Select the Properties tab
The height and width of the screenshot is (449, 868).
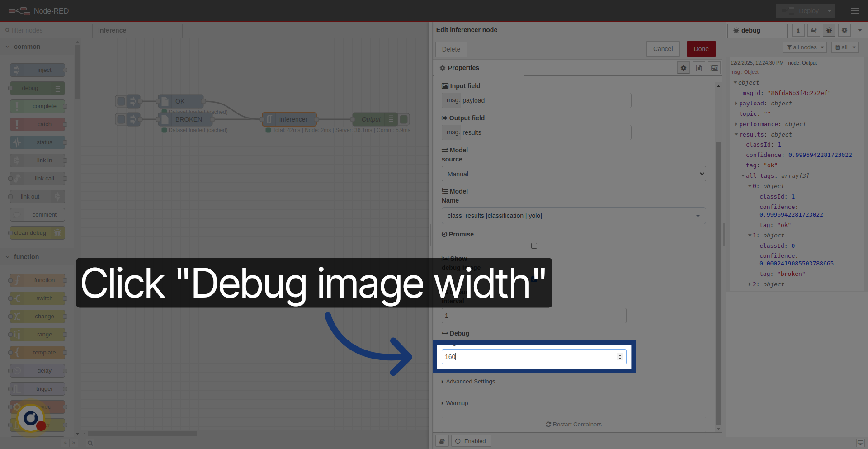[x=463, y=68]
